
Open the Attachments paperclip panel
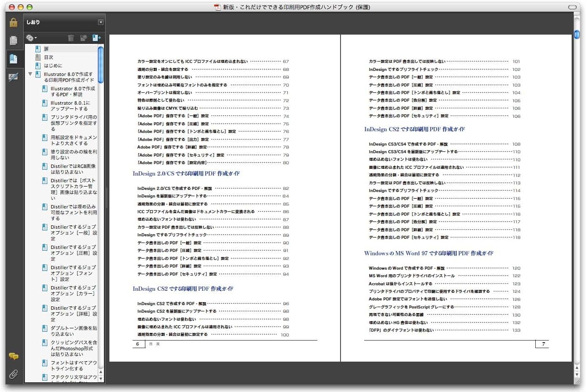14,374
